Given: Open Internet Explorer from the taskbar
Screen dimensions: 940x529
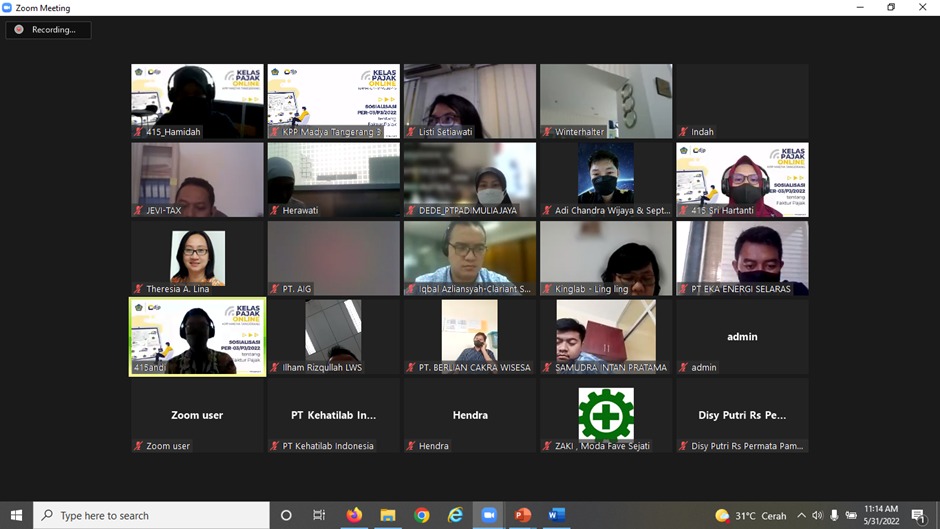Looking at the screenshot, I should pos(456,515).
